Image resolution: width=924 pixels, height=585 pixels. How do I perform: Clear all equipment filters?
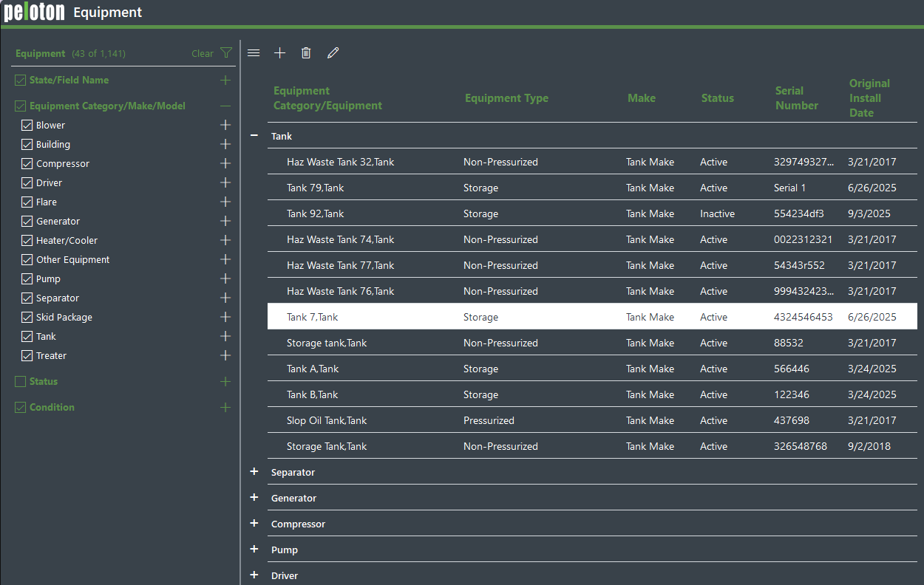click(x=202, y=54)
